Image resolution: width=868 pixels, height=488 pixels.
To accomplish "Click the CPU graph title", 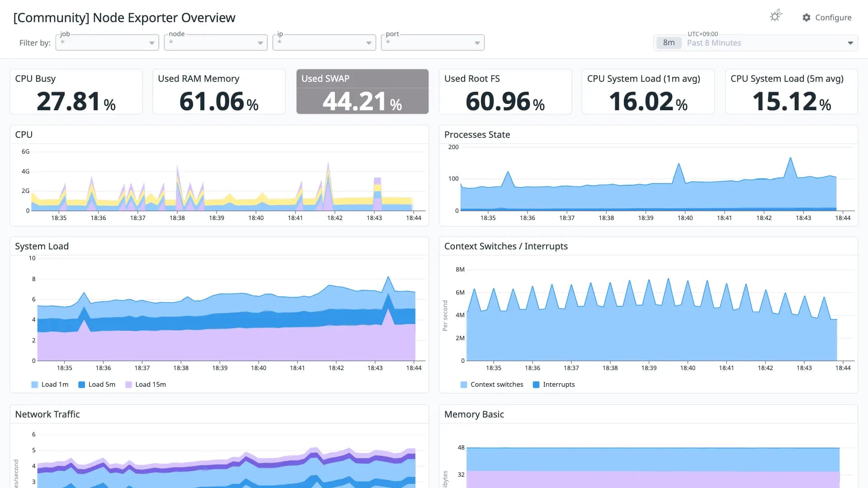I will point(24,135).
